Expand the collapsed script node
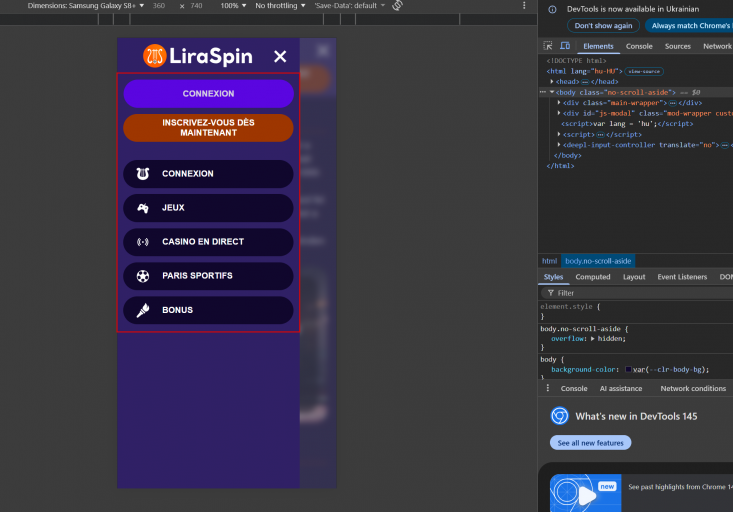Screen dimensions: 733x512 point(559,134)
